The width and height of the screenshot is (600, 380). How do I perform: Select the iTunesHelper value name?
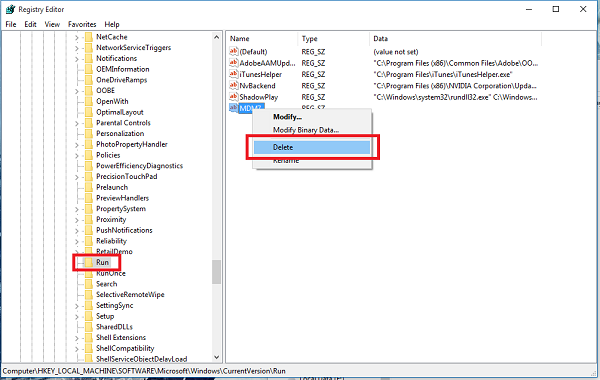pyautogui.click(x=261, y=74)
